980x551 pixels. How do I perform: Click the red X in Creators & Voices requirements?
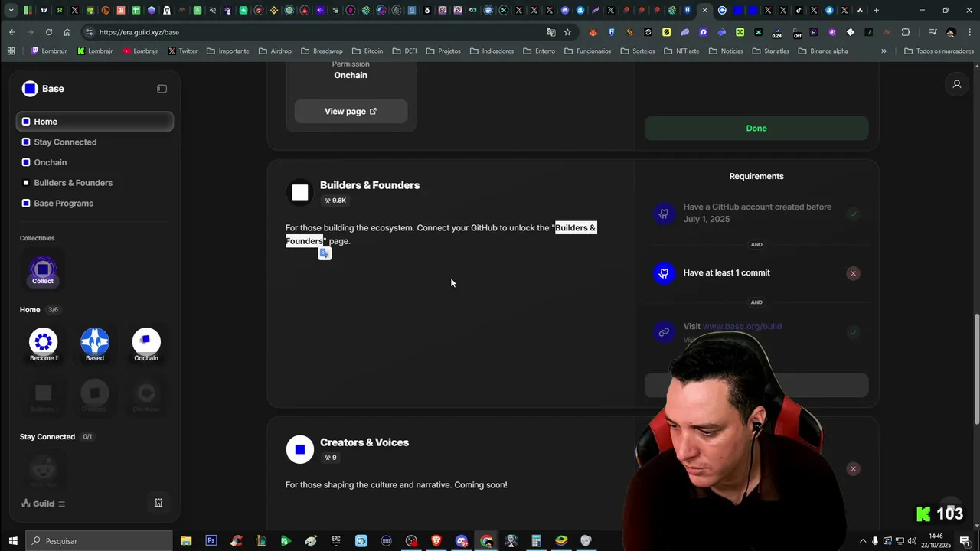point(853,469)
